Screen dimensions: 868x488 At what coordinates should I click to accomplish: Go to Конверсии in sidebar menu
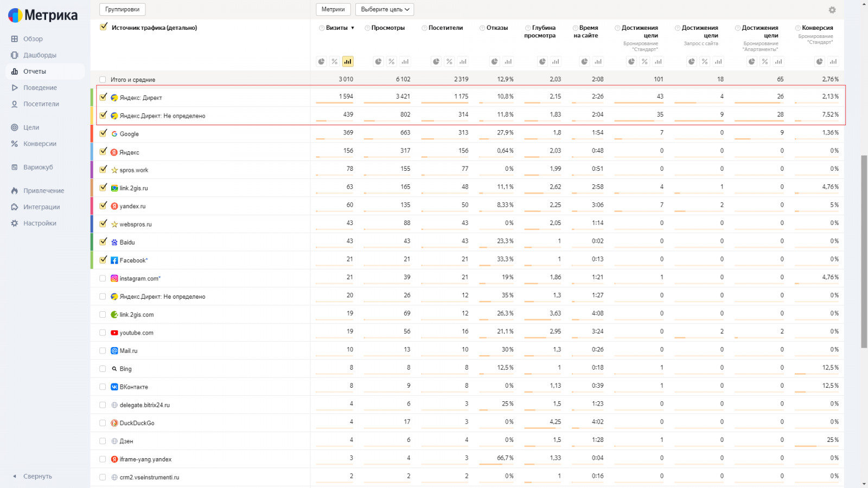coord(40,144)
